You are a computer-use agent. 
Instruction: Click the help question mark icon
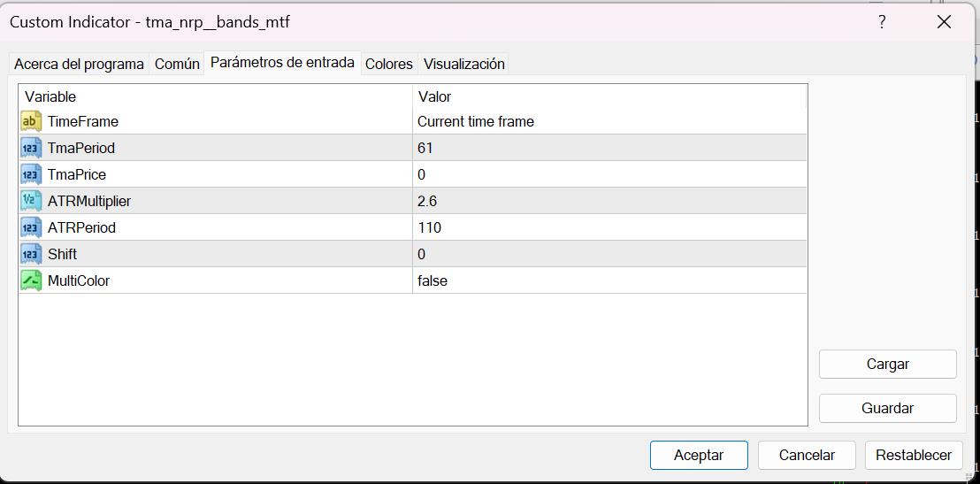point(882,22)
